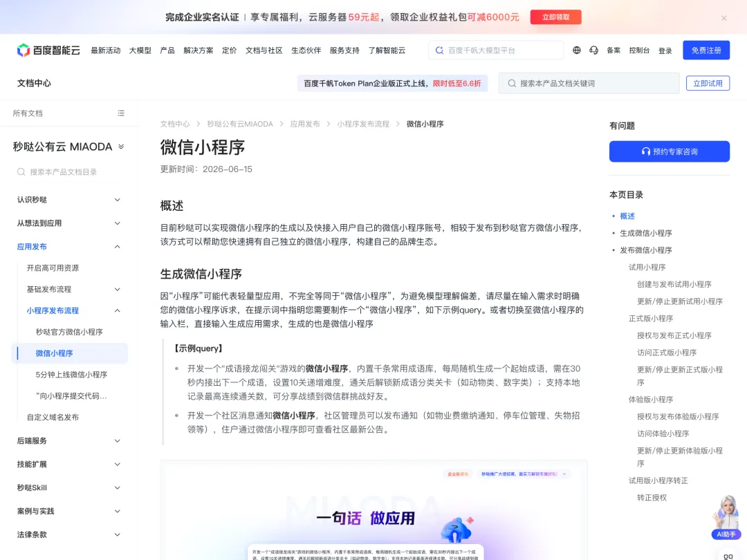Open 5分钟上线微信小程序 in sidebar

pyautogui.click(x=71, y=375)
